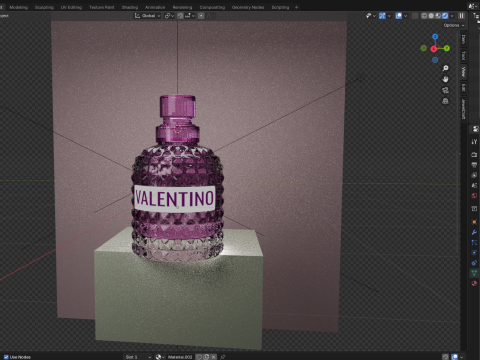Switch to the Modeling workspace tab
This screenshot has width=480, height=360.
pyautogui.click(x=19, y=7)
